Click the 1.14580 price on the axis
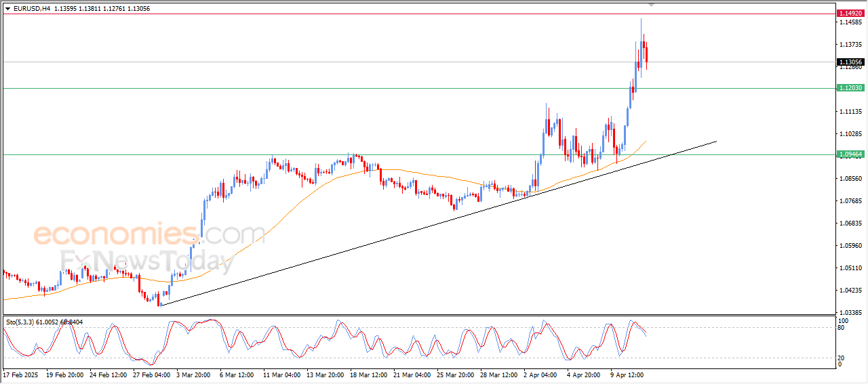This screenshot has width=868, height=384. tap(850, 22)
